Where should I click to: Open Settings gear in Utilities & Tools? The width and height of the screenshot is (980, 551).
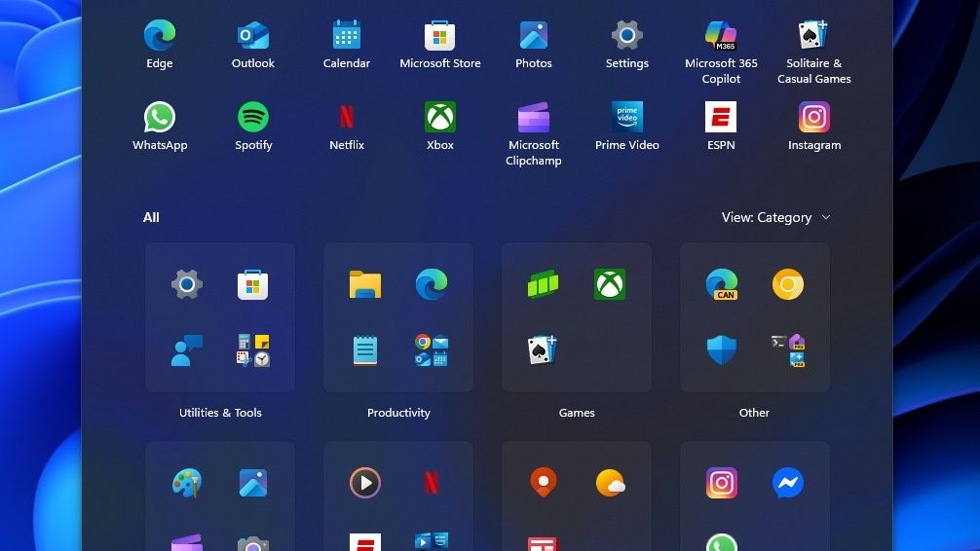point(187,284)
